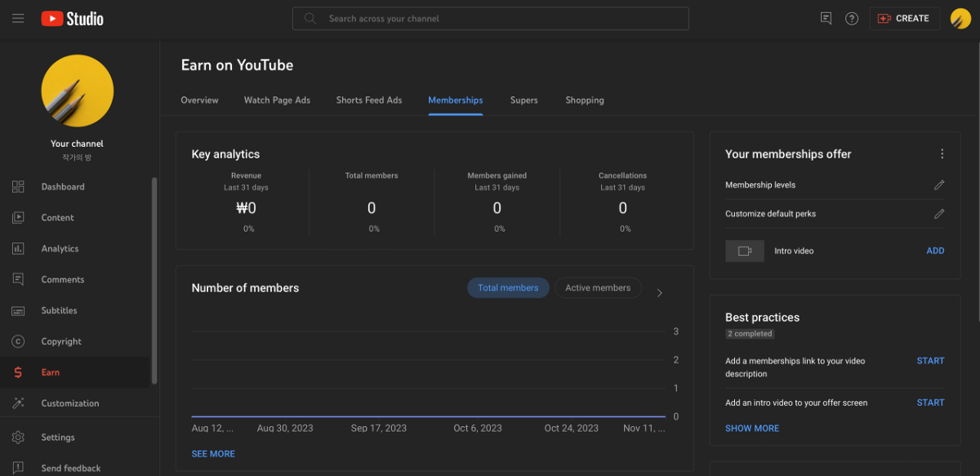Click the Cancellations metric label
This screenshot has width=980, height=476.
(622, 176)
